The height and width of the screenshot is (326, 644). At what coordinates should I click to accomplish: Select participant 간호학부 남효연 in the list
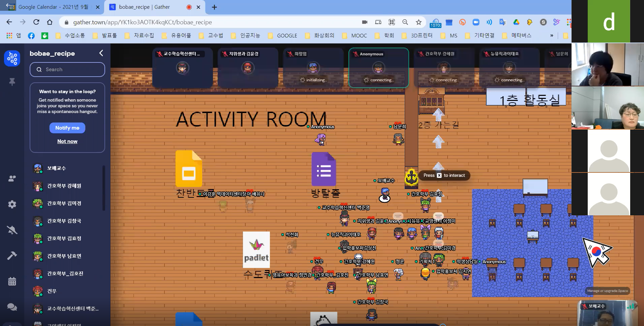click(x=67, y=256)
